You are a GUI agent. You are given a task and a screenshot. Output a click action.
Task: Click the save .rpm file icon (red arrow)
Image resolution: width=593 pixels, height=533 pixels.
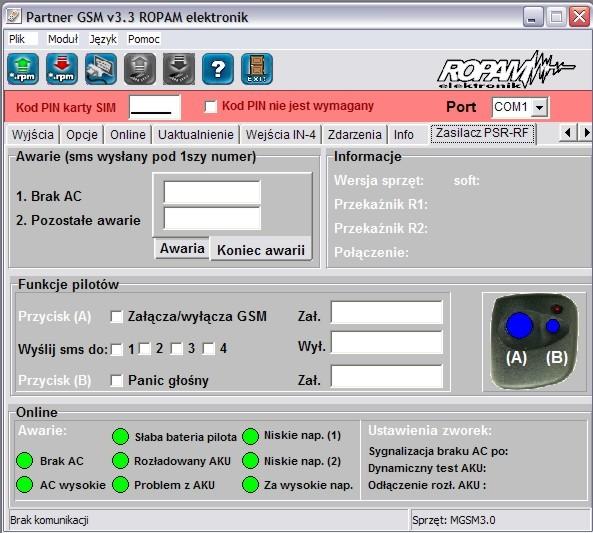click(62, 69)
